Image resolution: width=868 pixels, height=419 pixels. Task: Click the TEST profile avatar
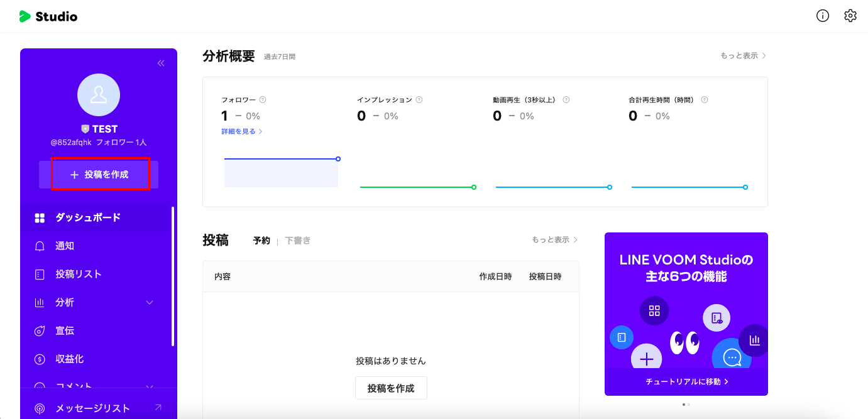pos(99,95)
